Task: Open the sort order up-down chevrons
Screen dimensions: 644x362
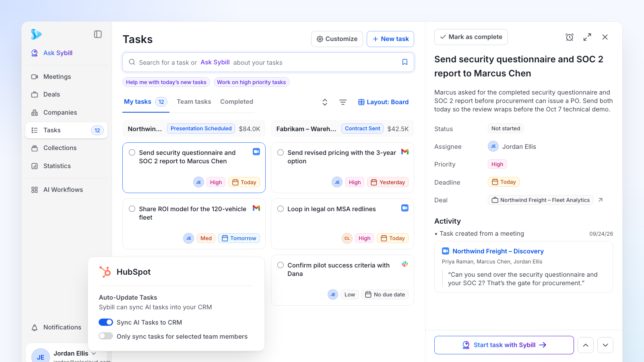Action: pyautogui.click(x=325, y=102)
